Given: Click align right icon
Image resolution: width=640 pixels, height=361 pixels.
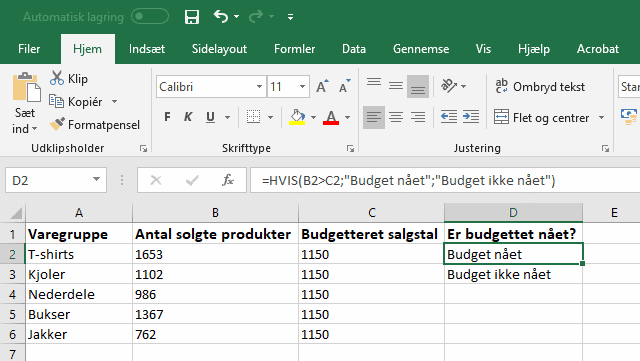Looking at the screenshot, I should [x=418, y=118].
